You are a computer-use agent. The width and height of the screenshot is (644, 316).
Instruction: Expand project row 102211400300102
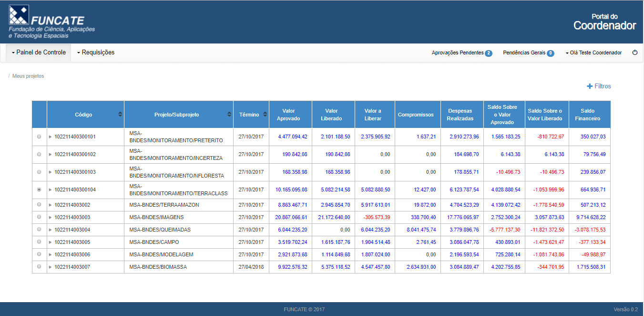point(51,154)
